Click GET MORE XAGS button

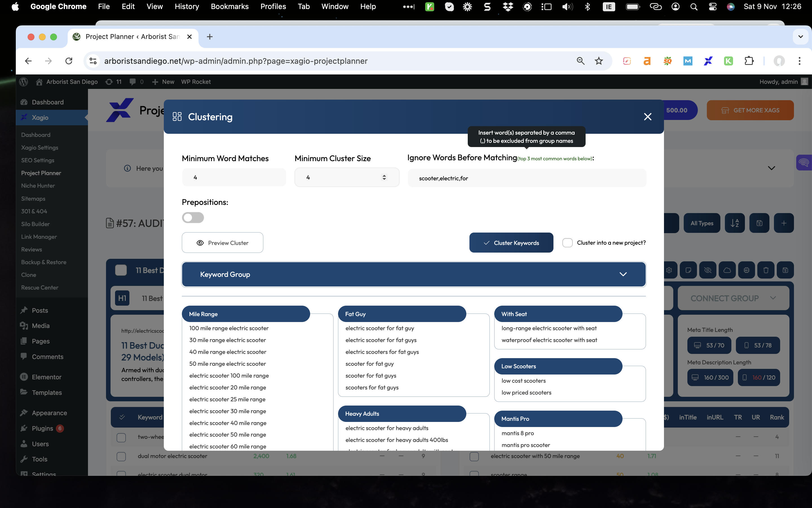(750, 110)
